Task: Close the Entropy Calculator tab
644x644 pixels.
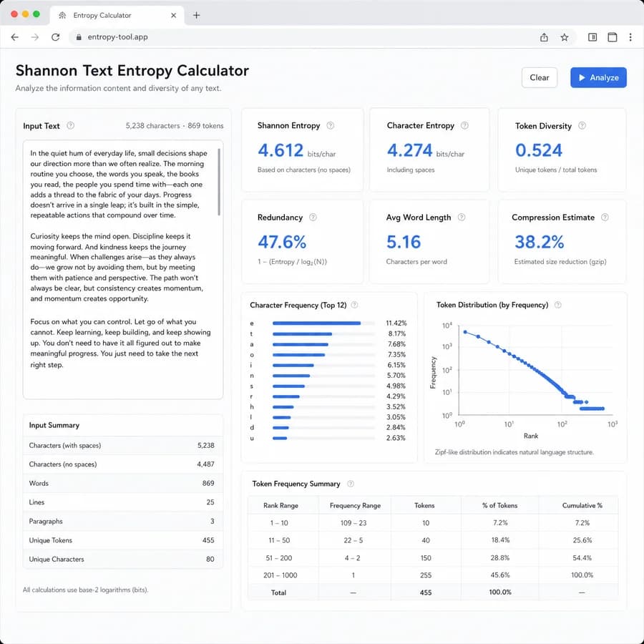Action: pyautogui.click(x=173, y=15)
